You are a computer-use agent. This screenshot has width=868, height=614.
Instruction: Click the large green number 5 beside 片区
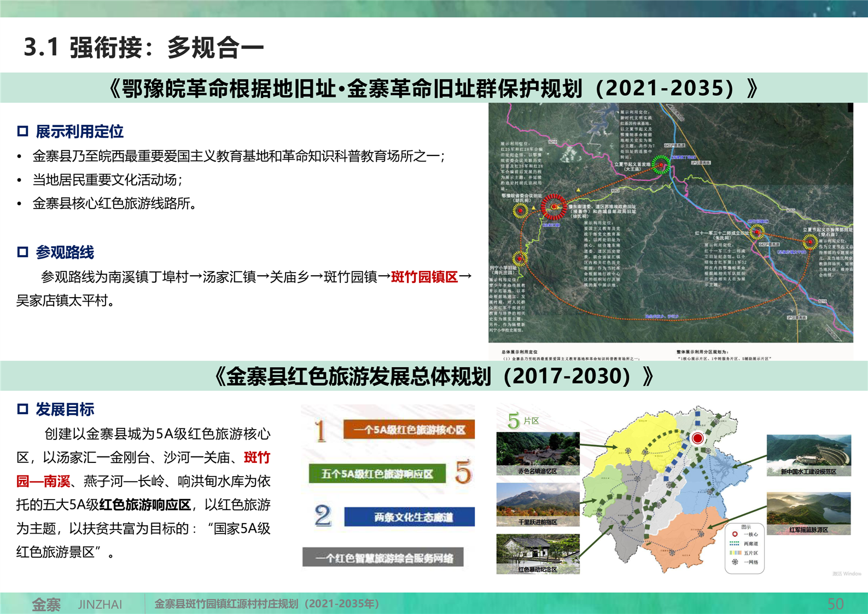point(514,421)
